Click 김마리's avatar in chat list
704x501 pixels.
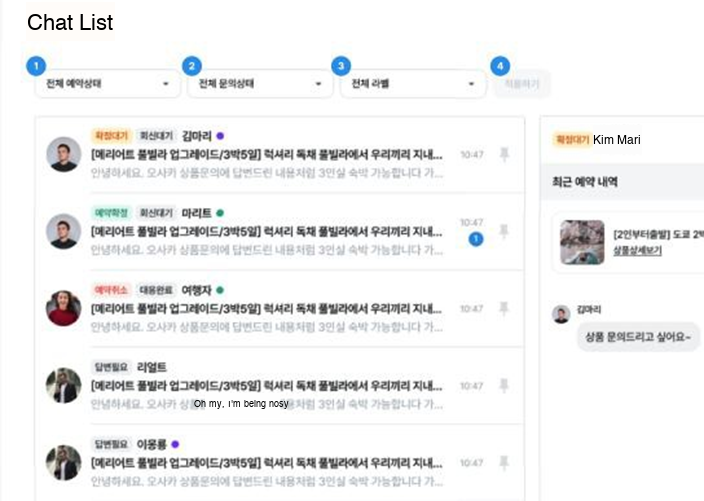(63, 154)
